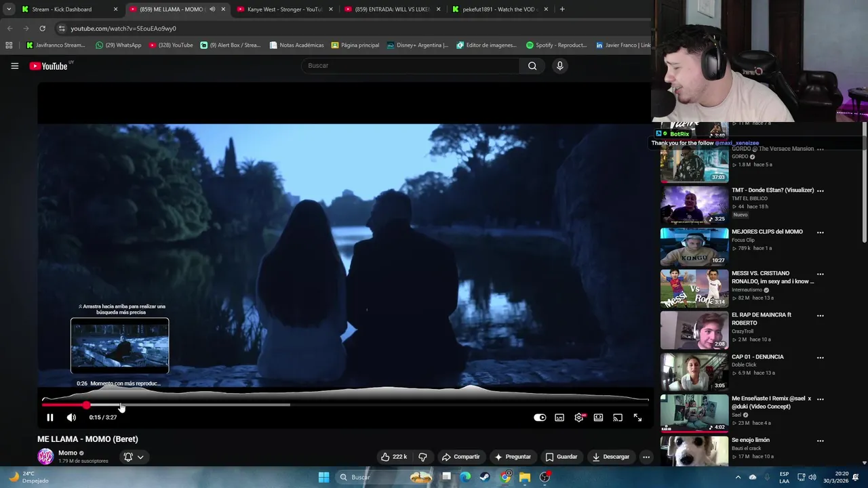The image size is (868, 488).
Task: Click the red scrubber handle on the timeline
Action: pyautogui.click(x=87, y=405)
